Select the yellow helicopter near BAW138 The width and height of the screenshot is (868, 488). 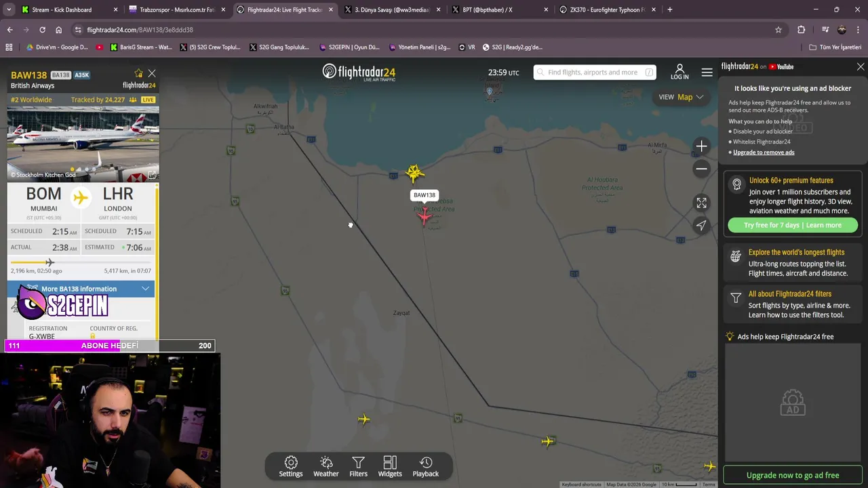click(x=414, y=174)
